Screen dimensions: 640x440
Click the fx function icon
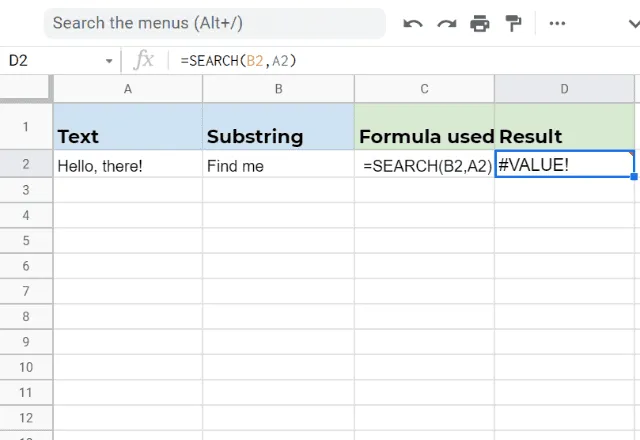pos(144,60)
